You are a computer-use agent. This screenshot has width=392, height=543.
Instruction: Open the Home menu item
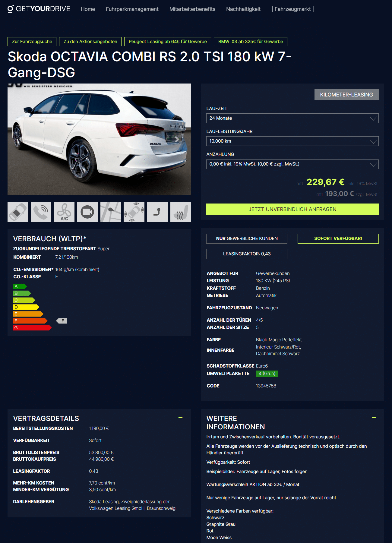[x=88, y=9]
